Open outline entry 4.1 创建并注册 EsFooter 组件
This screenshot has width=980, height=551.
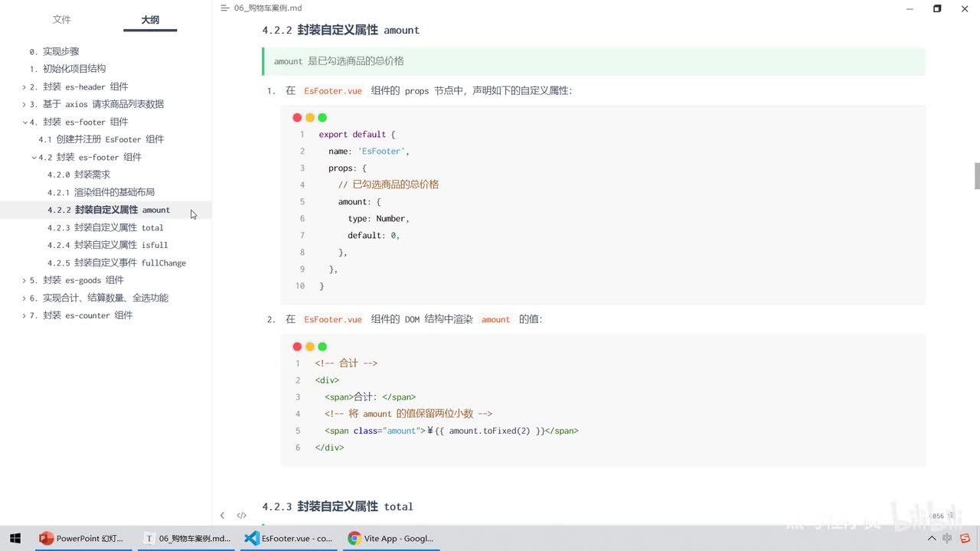coord(101,139)
